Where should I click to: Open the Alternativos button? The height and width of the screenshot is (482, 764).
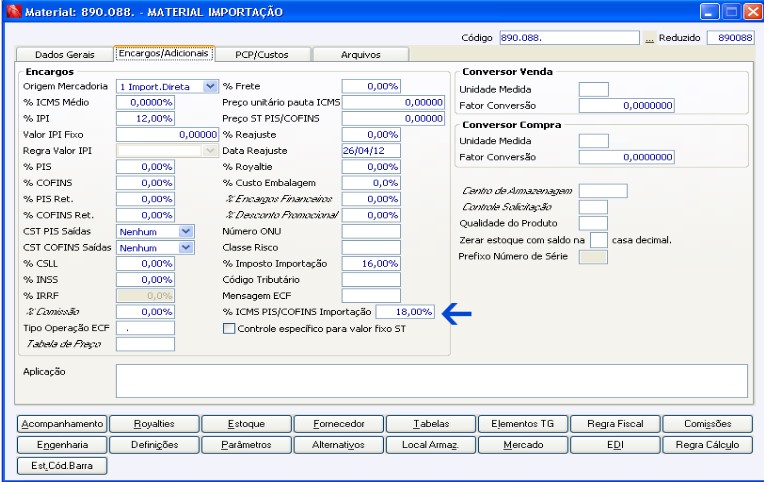(x=339, y=445)
